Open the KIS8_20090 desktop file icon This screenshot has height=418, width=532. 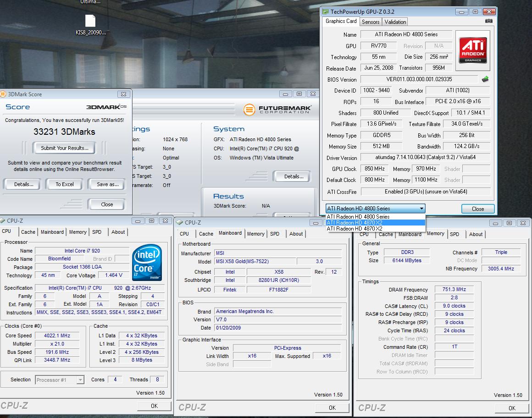click(90, 25)
